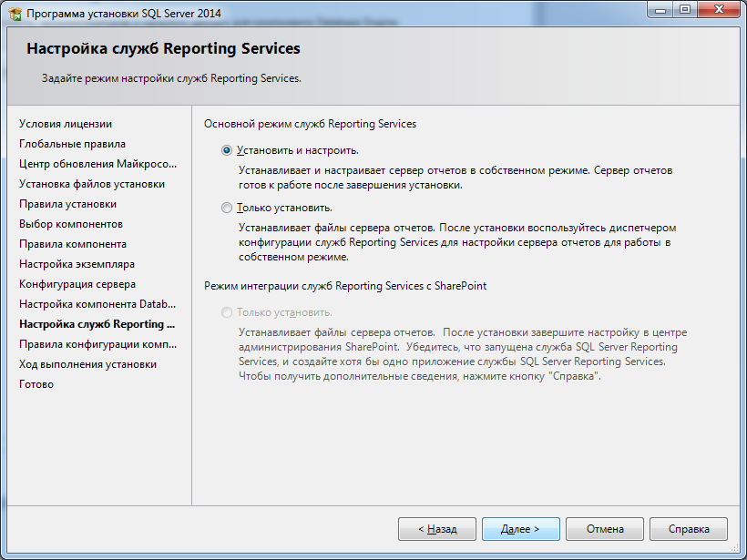Open help with 'Справка' button
747x560 pixels.
click(689, 529)
